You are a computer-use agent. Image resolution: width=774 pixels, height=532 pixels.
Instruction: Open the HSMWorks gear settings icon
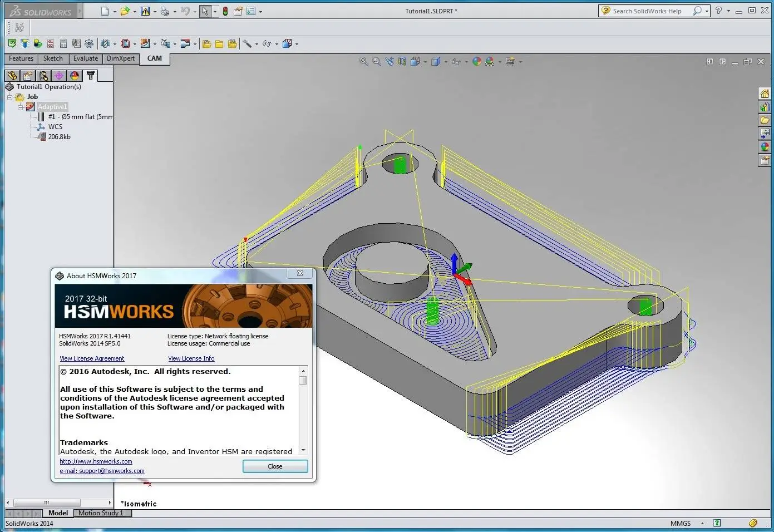pyautogui.click(x=89, y=43)
